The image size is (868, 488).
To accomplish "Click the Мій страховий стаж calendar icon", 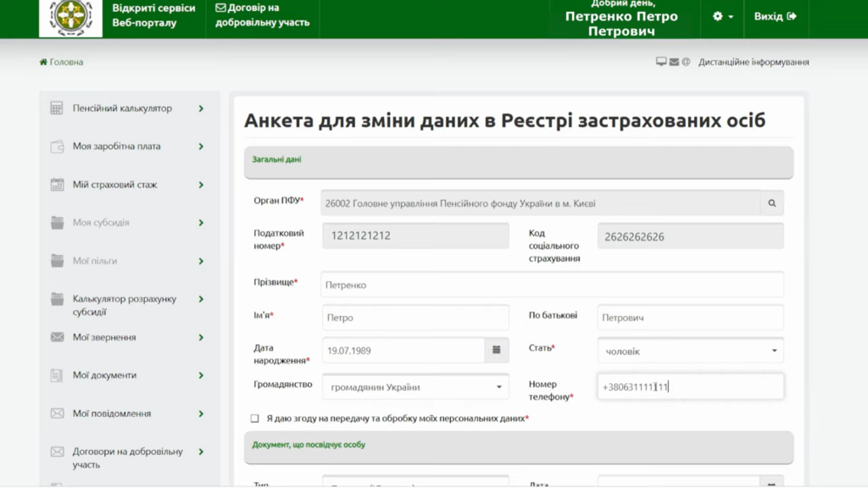I will 58,185.
